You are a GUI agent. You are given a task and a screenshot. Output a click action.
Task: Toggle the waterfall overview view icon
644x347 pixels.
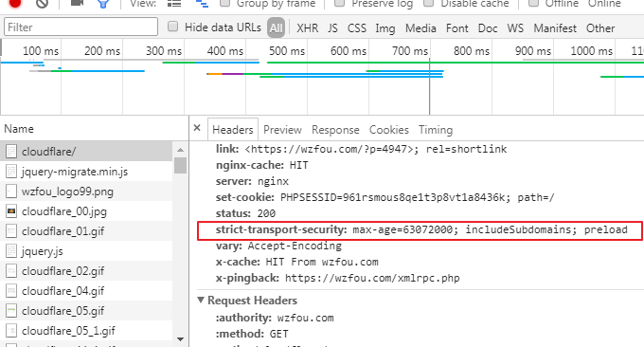(x=202, y=4)
